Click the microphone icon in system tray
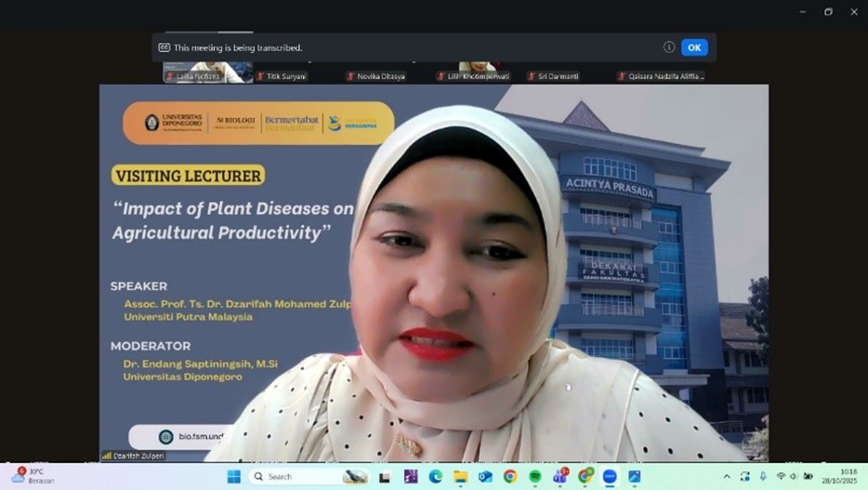 [x=763, y=476]
